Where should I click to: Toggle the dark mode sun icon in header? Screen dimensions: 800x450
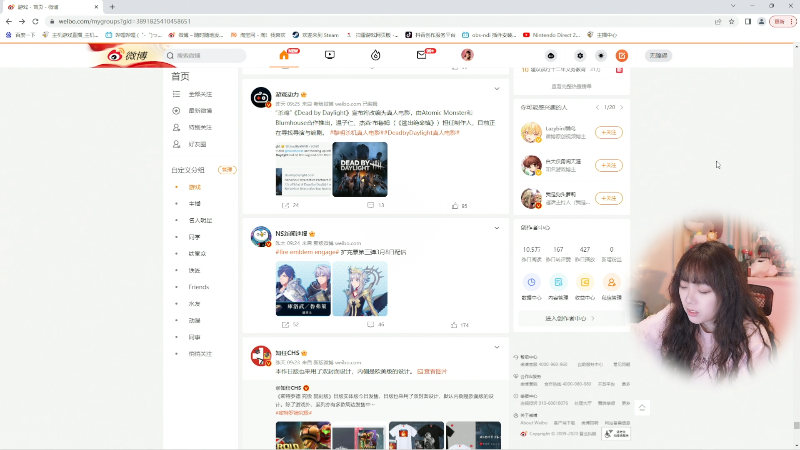(x=601, y=56)
